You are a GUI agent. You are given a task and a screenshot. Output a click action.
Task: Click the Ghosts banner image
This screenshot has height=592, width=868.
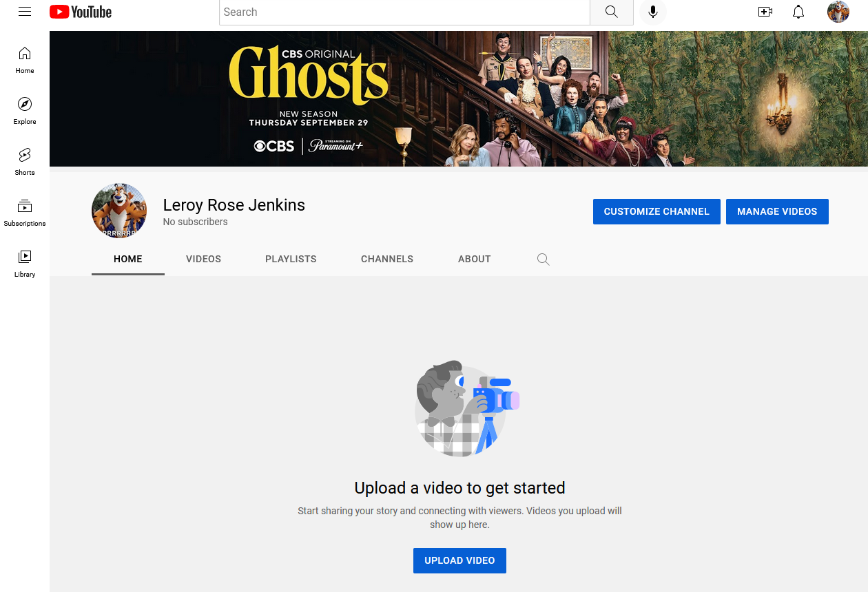point(459,98)
